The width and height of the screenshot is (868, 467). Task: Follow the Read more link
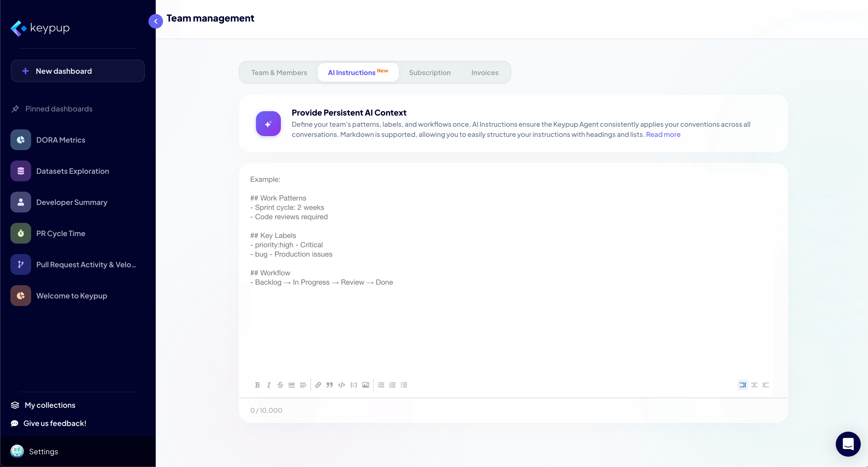pos(663,135)
